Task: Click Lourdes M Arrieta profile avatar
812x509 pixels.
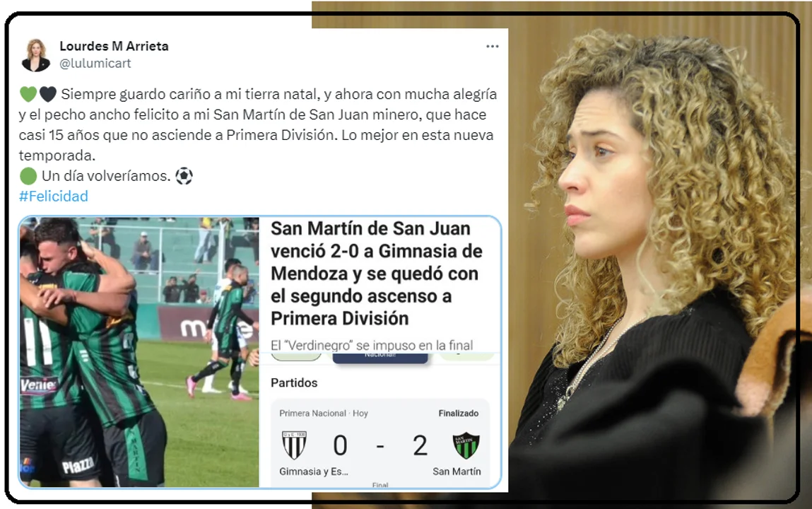Action: 36,55
